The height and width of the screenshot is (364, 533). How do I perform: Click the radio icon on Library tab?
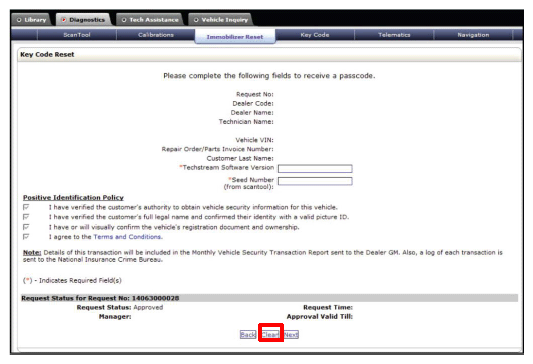coord(19,20)
